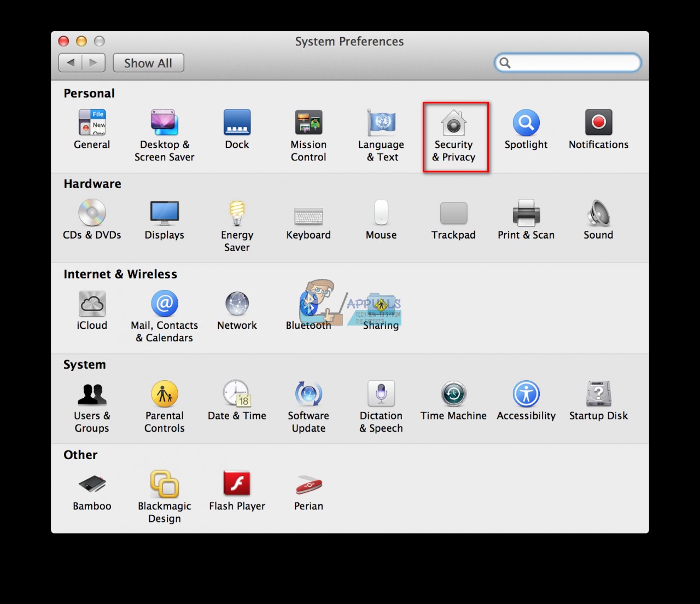Go forward with the right arrow button

tap(94, 63)
